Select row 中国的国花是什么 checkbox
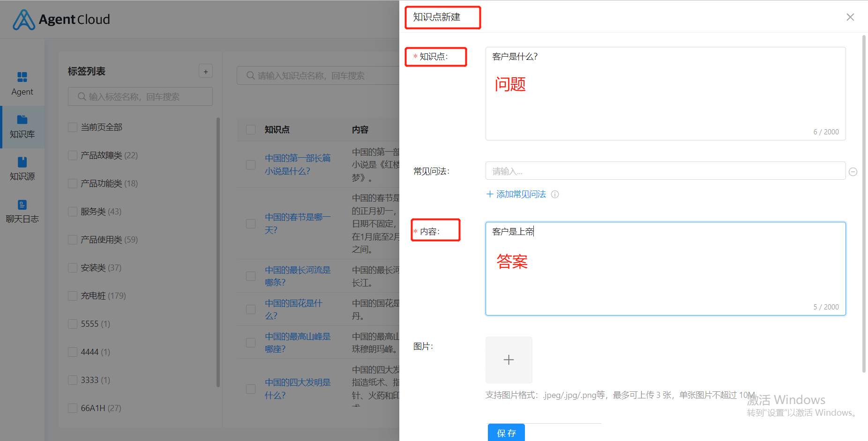Viewport: 868px width, 441px height. [251, 309]
